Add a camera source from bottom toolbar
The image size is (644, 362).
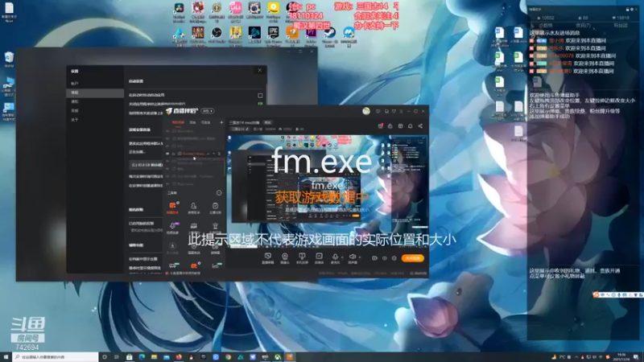[285, 258]
